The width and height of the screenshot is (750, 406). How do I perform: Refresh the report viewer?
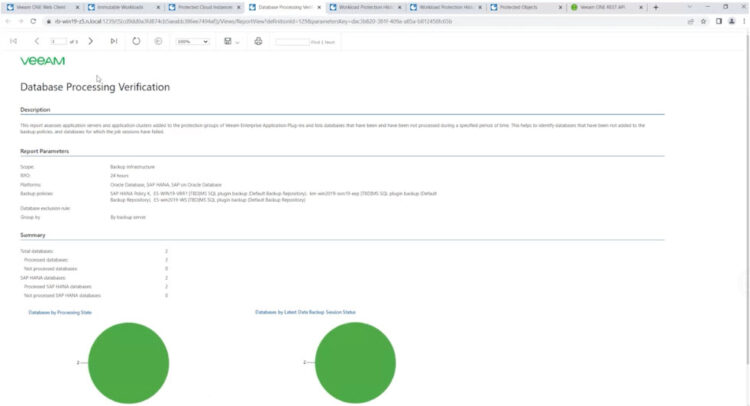click(x=136, y=41)
